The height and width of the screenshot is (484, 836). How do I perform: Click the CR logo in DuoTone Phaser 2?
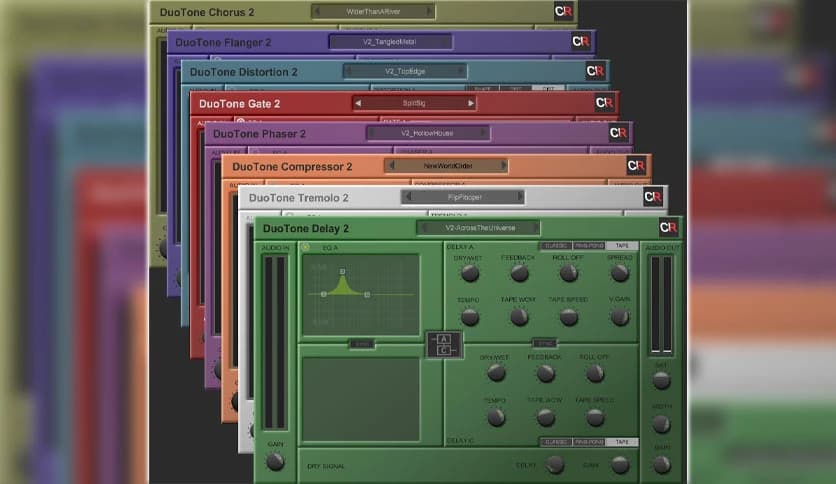[x=618, y=133]
